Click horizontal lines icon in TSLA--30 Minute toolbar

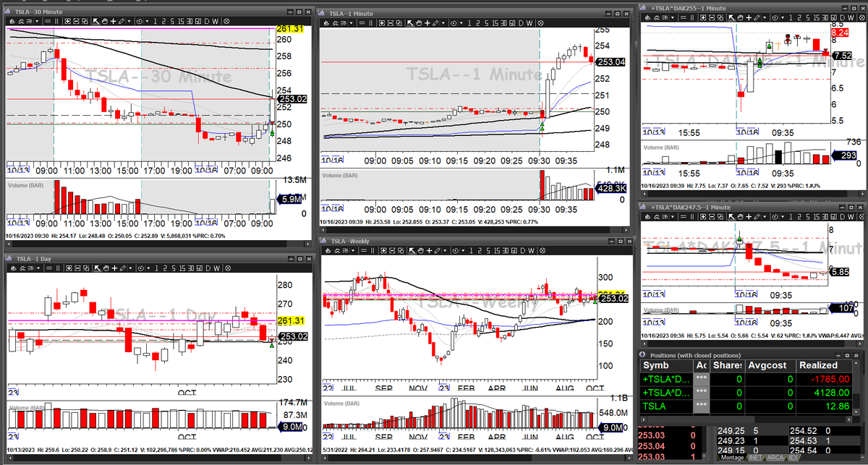pyautogui.click(x=48, y=21)
